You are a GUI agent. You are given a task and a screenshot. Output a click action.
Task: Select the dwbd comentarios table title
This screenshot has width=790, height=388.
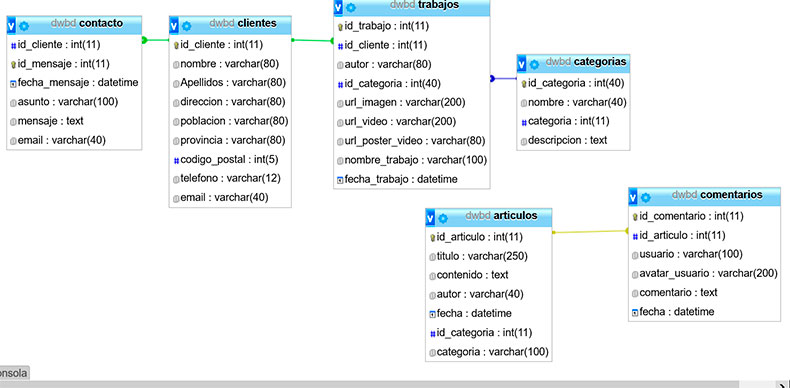pyautogui.click(x=717, y=195)
